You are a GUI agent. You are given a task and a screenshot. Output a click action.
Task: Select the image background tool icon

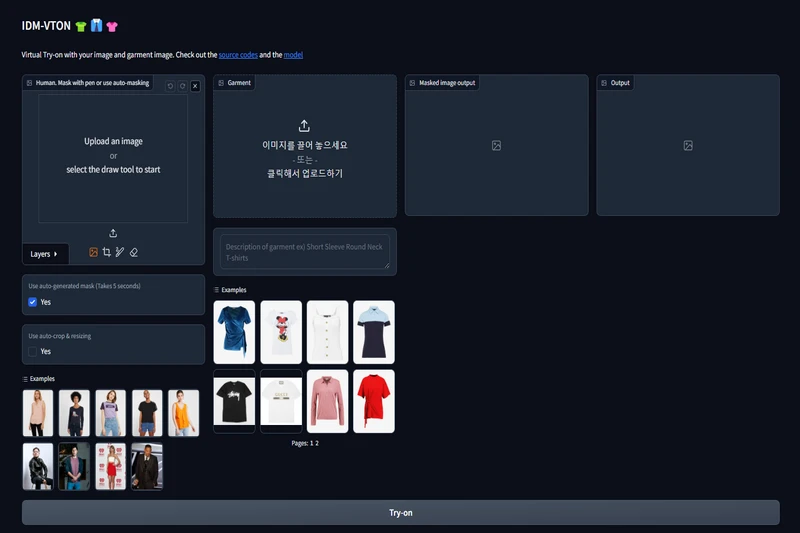tap(94, 253)
